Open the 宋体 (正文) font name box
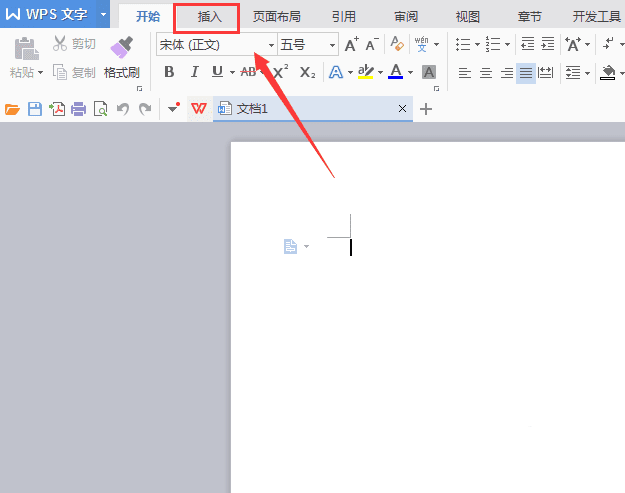The image size is (625, 493). tap(216, 45)
